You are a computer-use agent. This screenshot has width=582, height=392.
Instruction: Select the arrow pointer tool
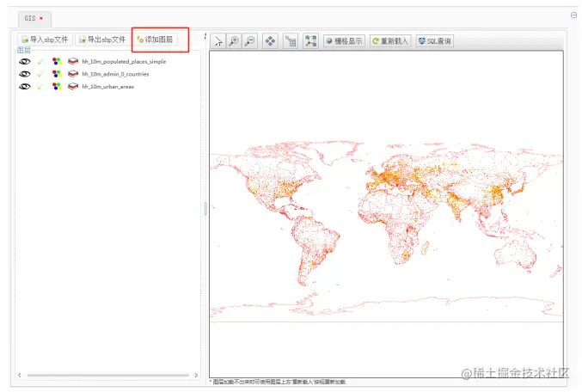[x=217, y=41]
